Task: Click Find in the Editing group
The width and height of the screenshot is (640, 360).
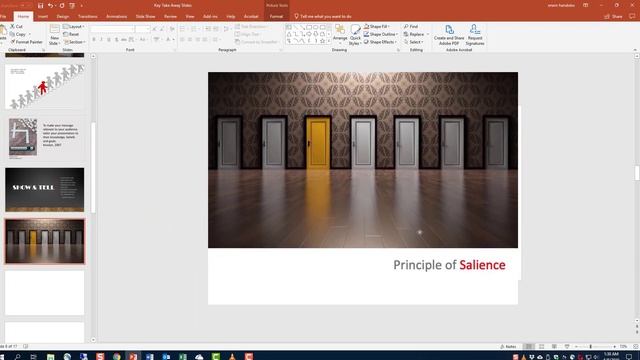Action: (x=411, y=26)
